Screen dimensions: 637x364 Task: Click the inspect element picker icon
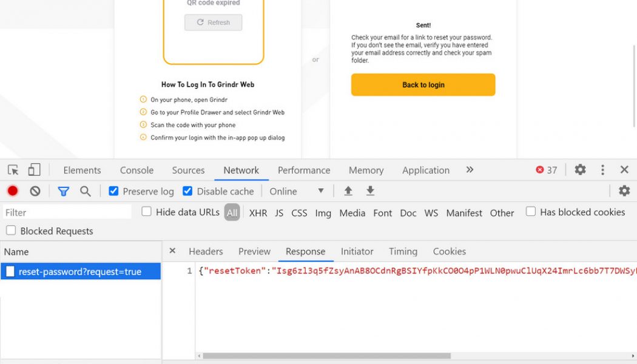click(13, 170)
